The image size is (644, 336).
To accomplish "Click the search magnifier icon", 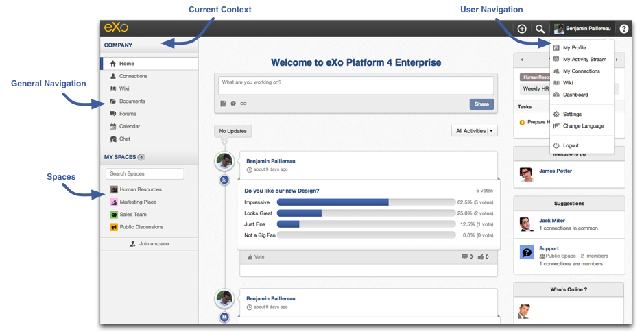I will (540, 29).
